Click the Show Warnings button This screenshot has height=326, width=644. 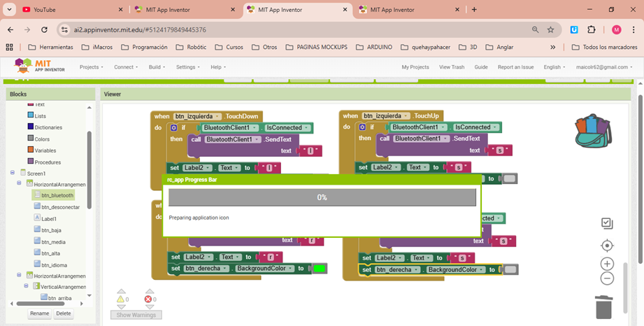click(x=136, y=315)
